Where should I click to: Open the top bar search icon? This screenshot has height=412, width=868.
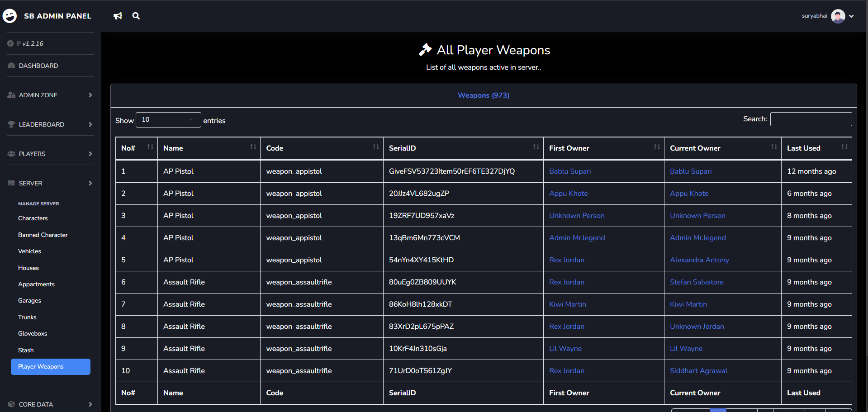[136, 16]
